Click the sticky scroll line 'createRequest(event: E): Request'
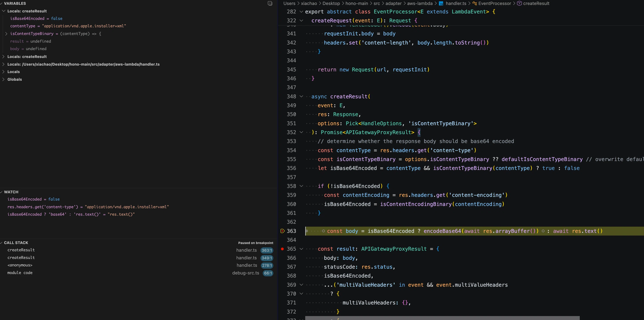Screen dimensions: 644x320 [364, 20]
